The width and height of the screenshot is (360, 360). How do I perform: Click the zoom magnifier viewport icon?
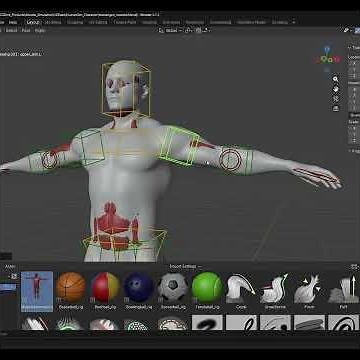pyautogui.click(x=336, y=79)
